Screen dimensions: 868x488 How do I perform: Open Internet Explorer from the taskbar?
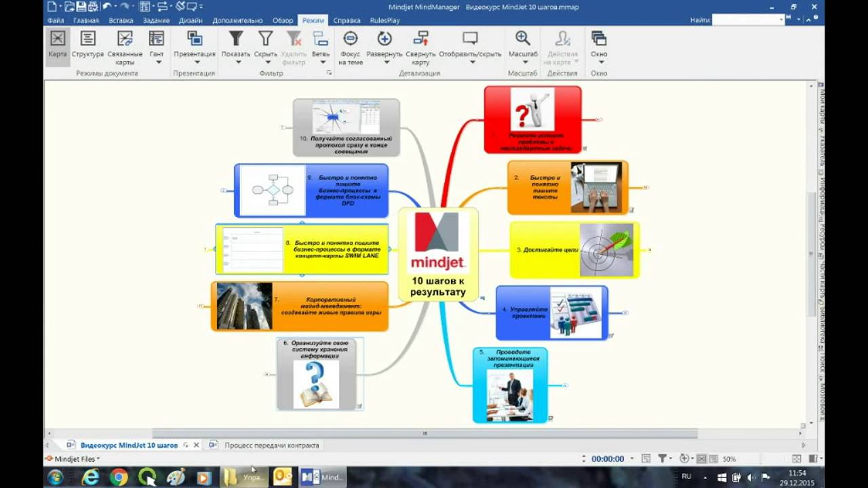pos(90,477)
